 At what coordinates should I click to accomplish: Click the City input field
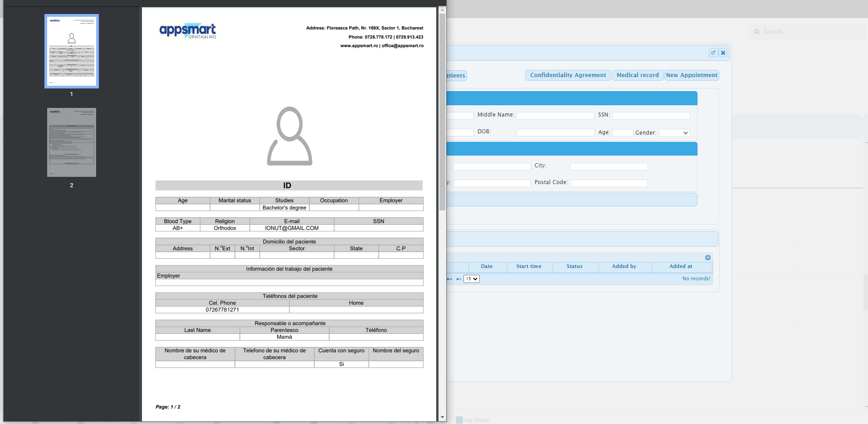609,166
